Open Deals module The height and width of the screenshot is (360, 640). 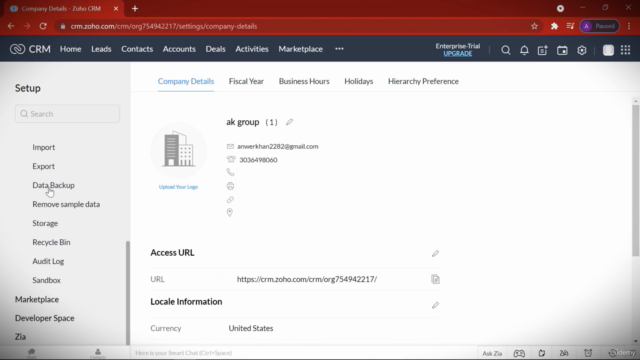[216, 49]
